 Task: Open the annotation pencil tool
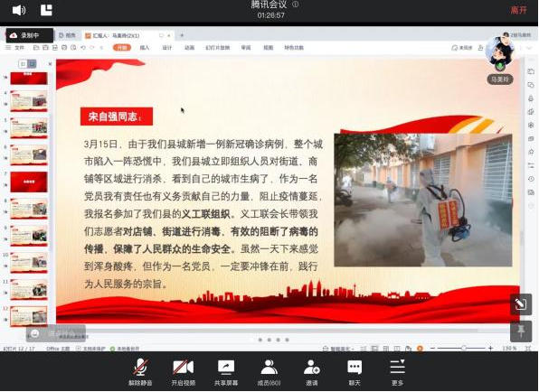521,304
